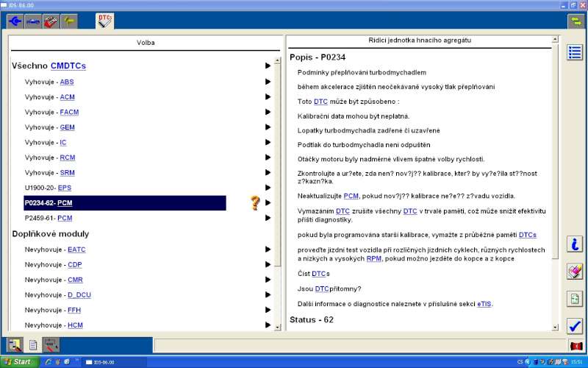The height and width of the screenshot is (368, 588).
Task: Click the green document icon on right sidebar
Action: pyautogui.click(x=575, y=299)
